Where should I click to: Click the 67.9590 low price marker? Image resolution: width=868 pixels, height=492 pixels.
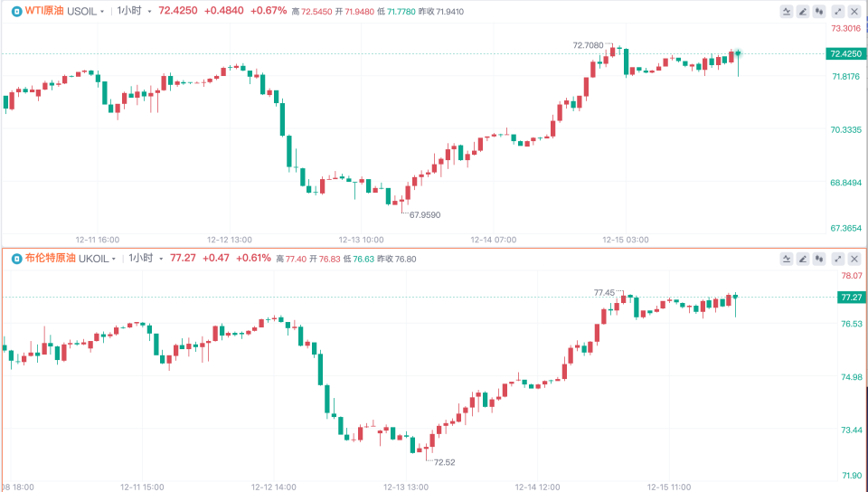425,215
